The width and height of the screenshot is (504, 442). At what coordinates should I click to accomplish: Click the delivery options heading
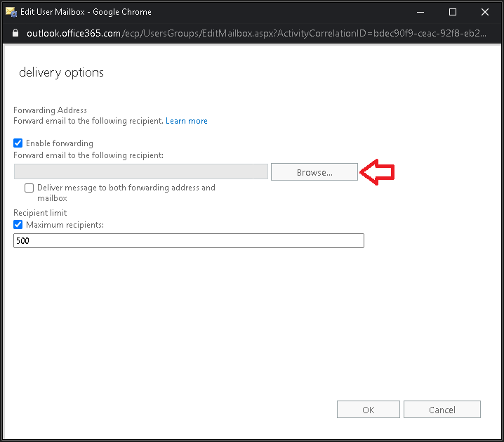coord(61,72)
